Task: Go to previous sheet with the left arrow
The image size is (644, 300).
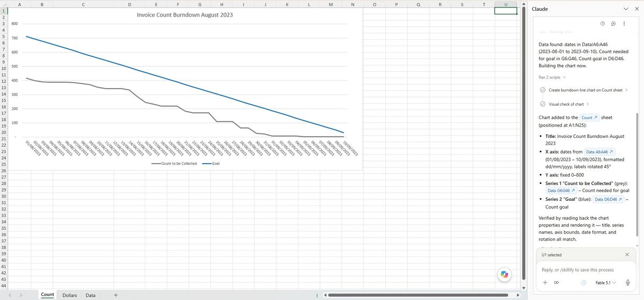Action: click(10, 295)
